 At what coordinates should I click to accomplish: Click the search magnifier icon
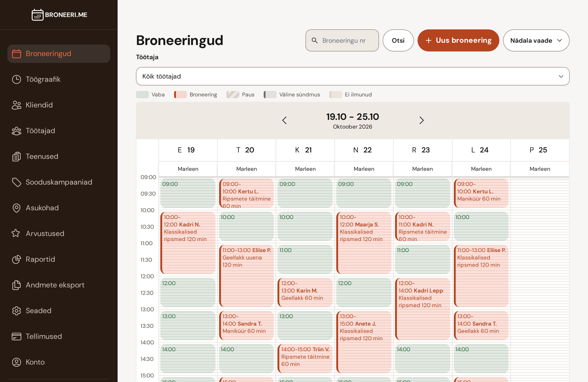click(x=314, y=40)
